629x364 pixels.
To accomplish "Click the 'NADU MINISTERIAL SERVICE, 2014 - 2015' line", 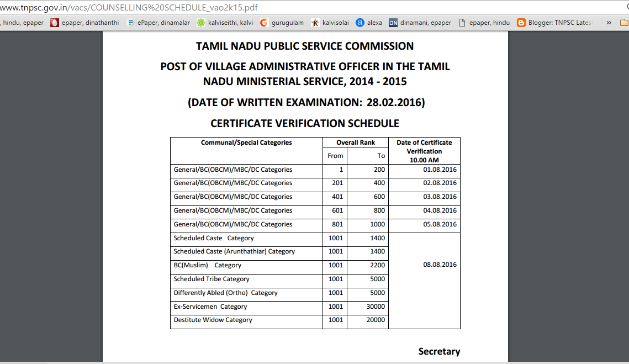I will pyautogui.click(x=305, y=81).
